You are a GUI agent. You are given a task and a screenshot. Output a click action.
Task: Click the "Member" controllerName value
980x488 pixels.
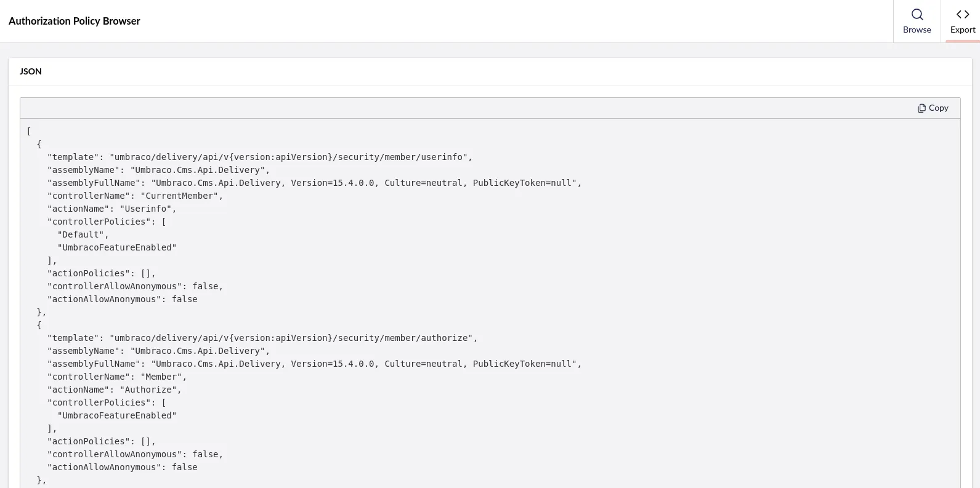pyautogui.click(x=161, y=377)
